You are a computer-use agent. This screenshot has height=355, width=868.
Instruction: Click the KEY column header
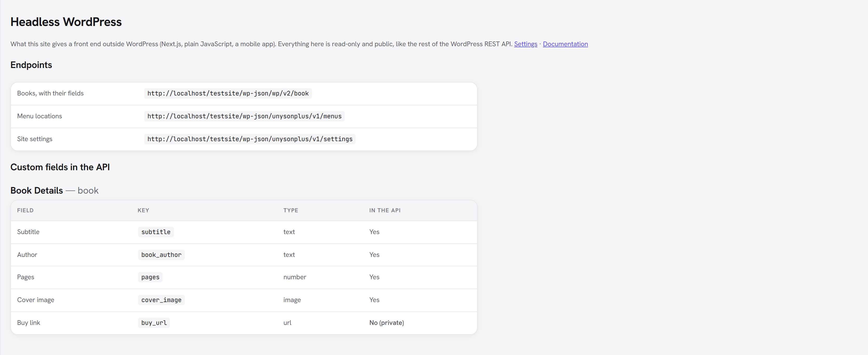[x=143, y=210]
